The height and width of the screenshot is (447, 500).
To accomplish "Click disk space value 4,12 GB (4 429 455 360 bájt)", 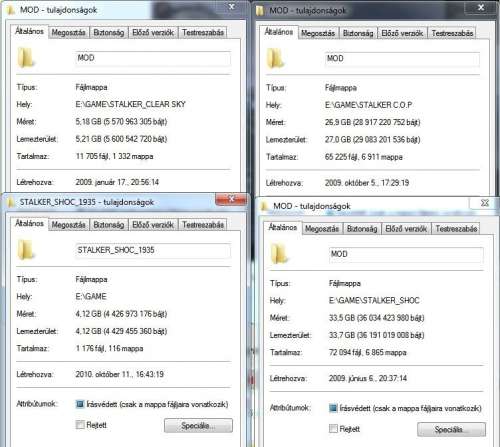I will (x=121, y=331).
